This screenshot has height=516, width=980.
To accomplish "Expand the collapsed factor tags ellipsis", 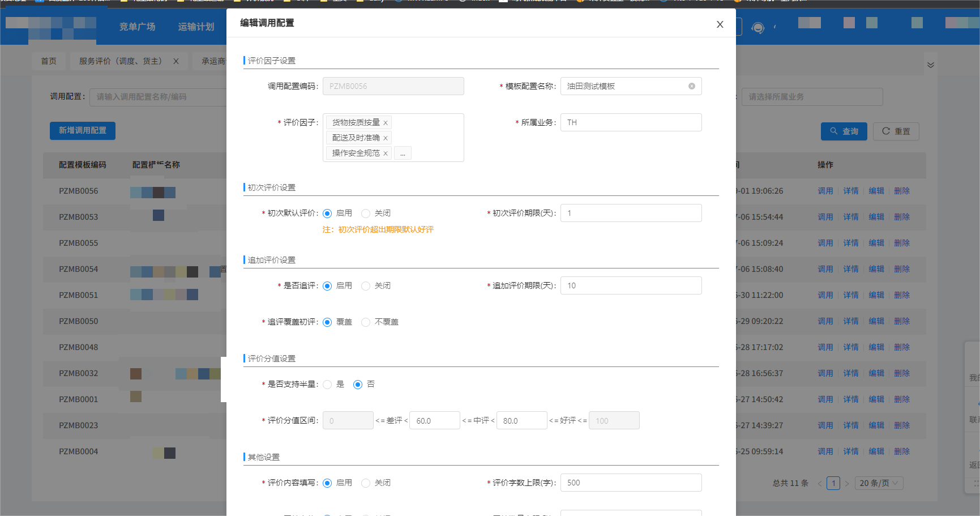I will click(403, 153).
